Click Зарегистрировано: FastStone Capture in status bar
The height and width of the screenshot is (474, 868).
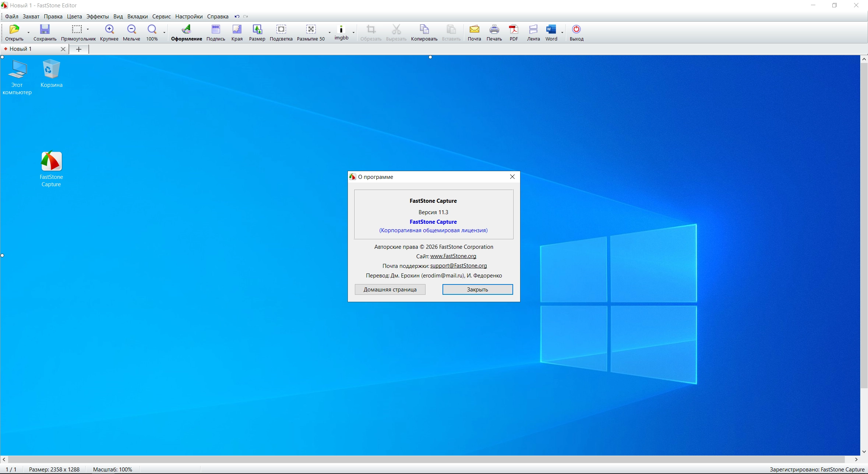(x=817, y=470)
